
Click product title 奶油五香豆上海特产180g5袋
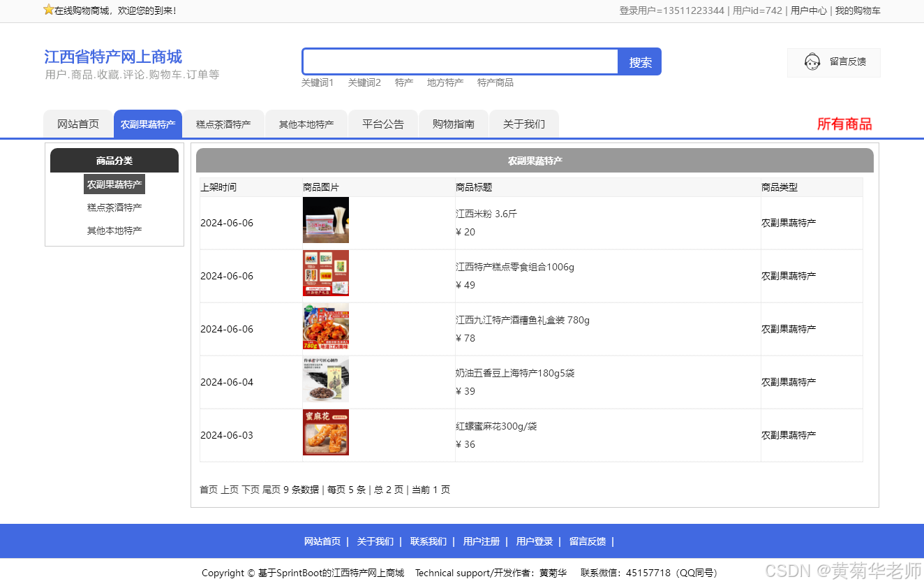click(x=515, y=373)
